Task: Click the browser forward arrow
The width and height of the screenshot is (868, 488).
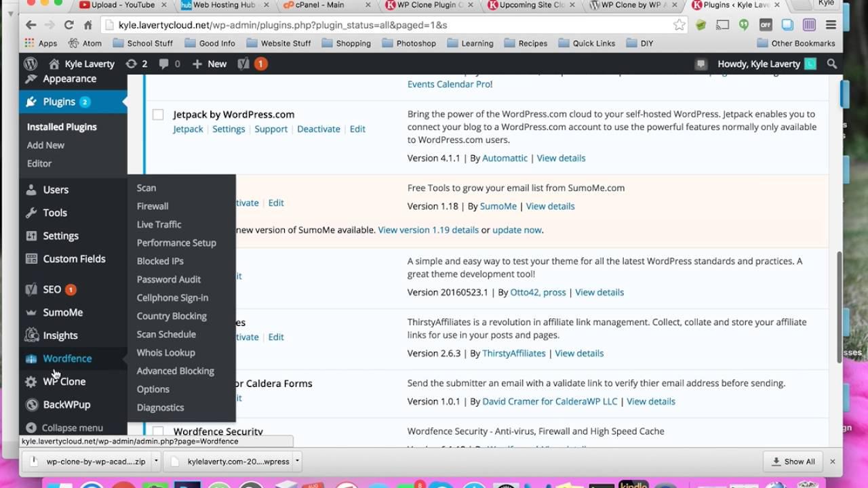Action: [x=50, y=25]
